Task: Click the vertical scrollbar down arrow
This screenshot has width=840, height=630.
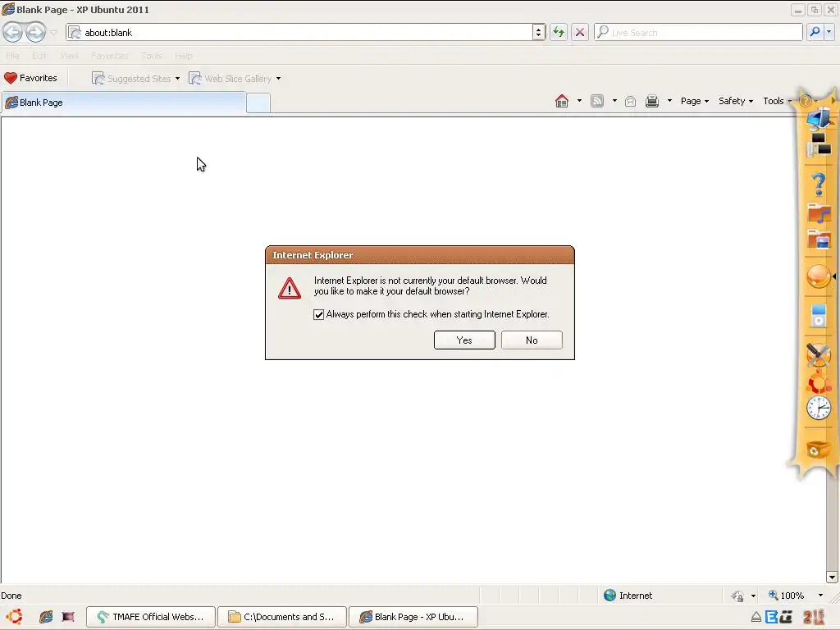Action: (832, 577)
